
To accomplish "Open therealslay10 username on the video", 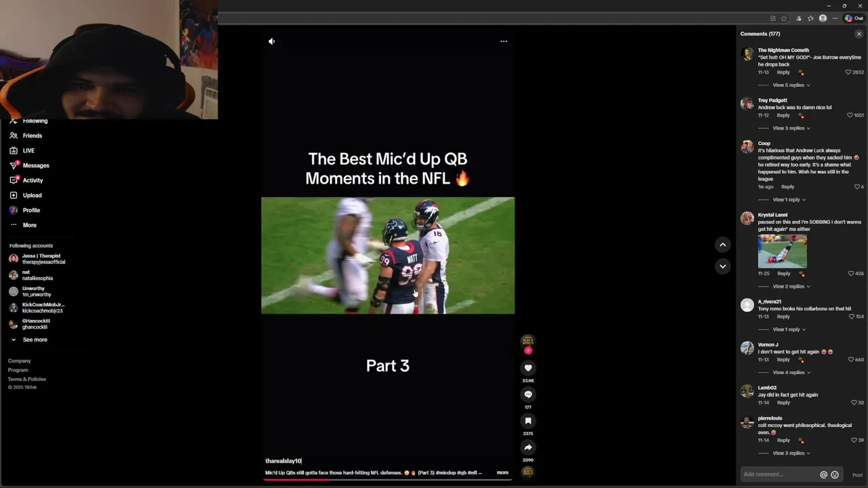I will (x=283, y=461).
